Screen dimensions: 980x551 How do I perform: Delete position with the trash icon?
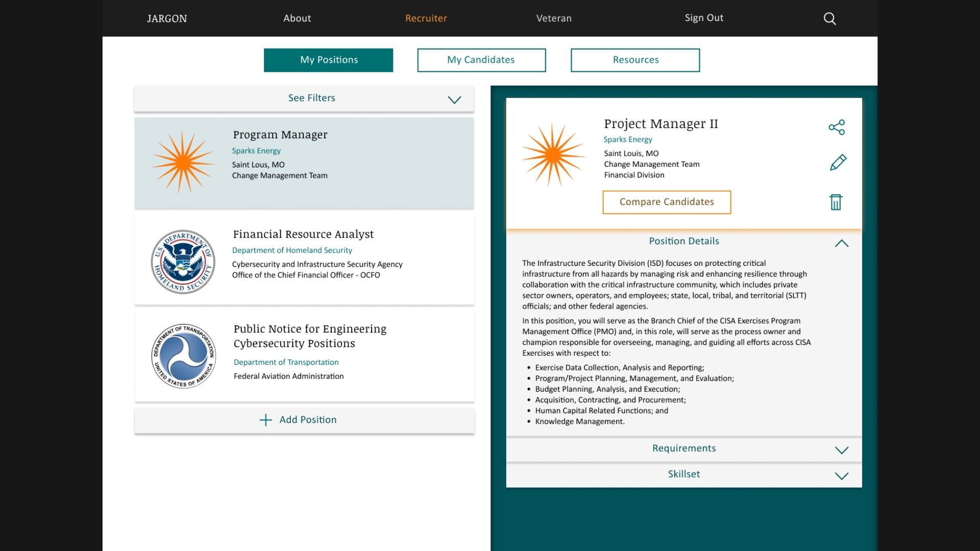[x=836, y=202]
